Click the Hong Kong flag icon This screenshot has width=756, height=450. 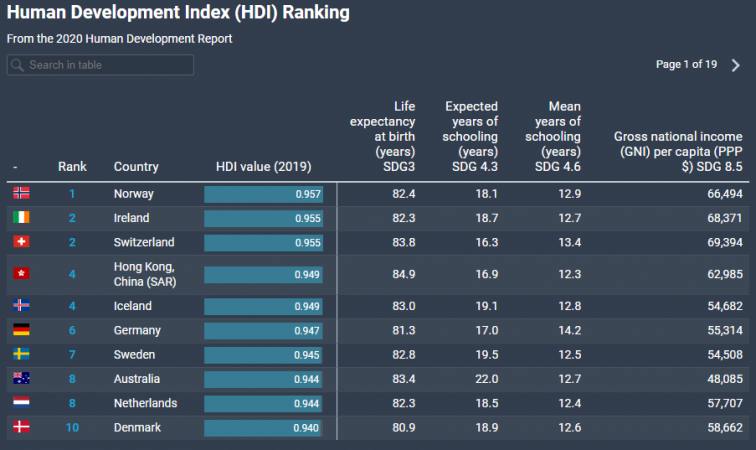click(20, 273)
